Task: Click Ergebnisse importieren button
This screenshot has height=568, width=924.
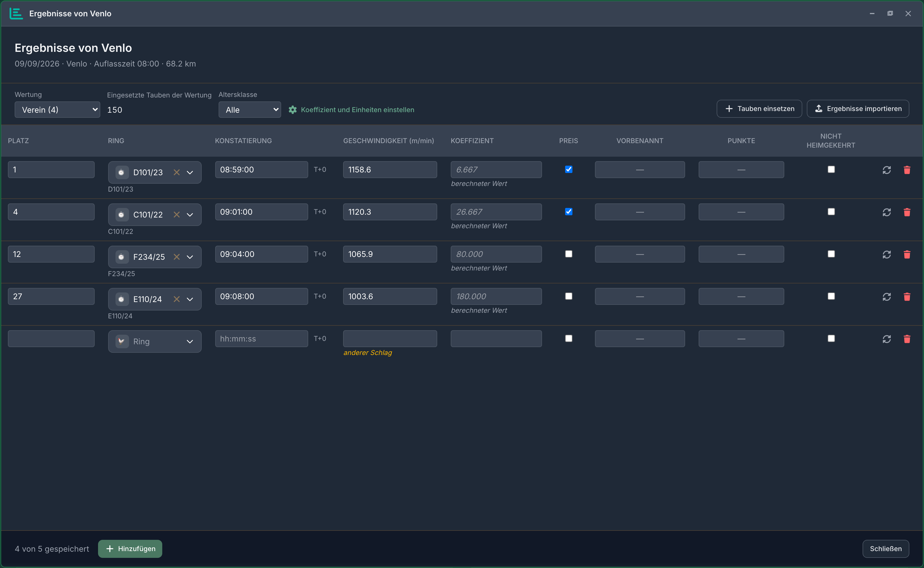Action: [x=858, y=108]
